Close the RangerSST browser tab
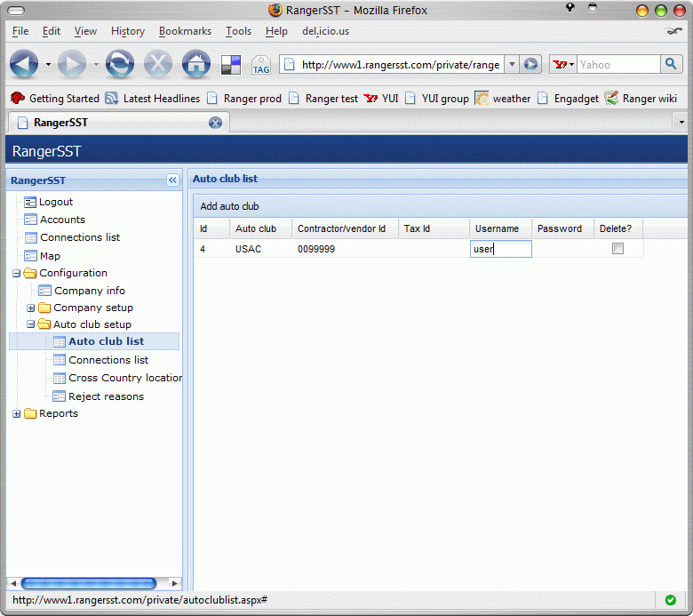Viewport: 693px width, 616px height. click(215, 122)
